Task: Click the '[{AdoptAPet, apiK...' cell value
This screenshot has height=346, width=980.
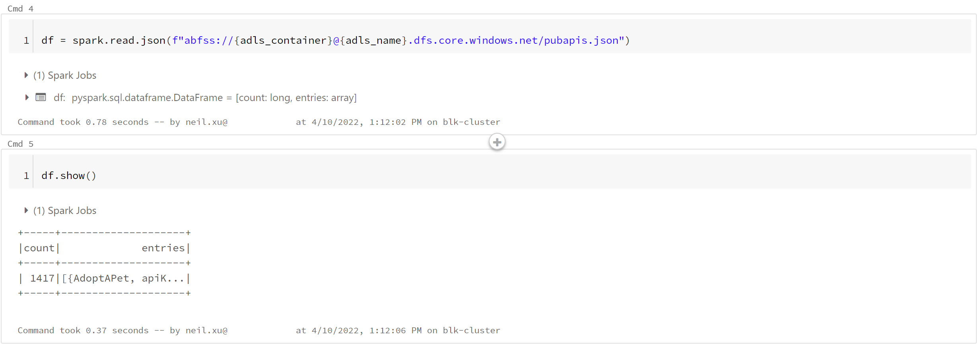Action: (123, 278)
